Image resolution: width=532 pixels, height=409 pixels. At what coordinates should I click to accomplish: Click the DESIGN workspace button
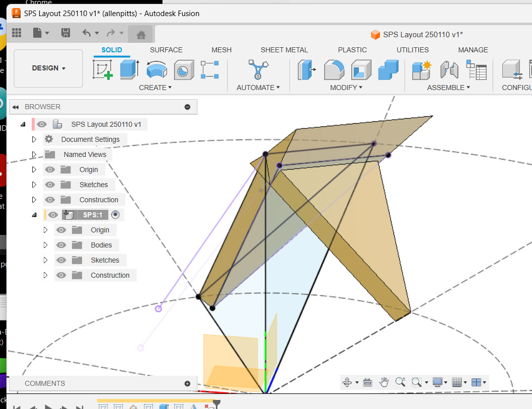pos(48,68)
